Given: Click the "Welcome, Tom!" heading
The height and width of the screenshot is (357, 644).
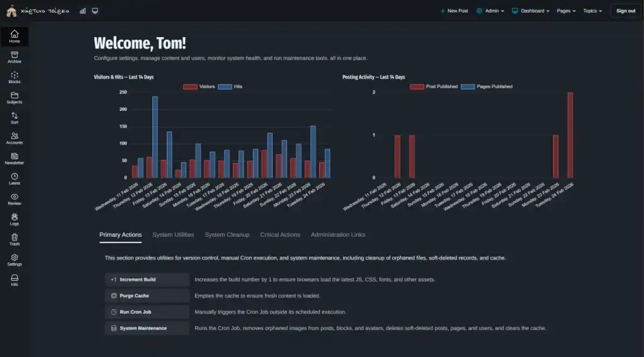Looking at the screenshot, I should (x=140, y=43).
